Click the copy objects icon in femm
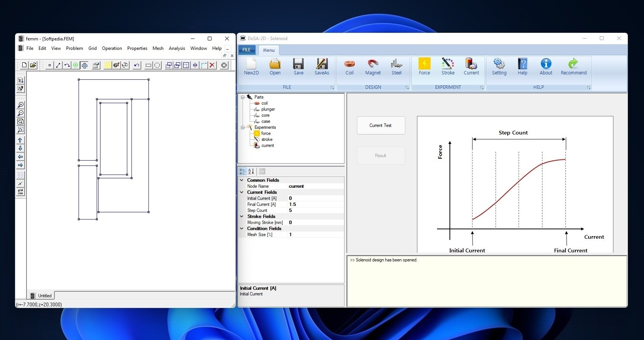Screen dimensions: 644x340 point(178,65)
